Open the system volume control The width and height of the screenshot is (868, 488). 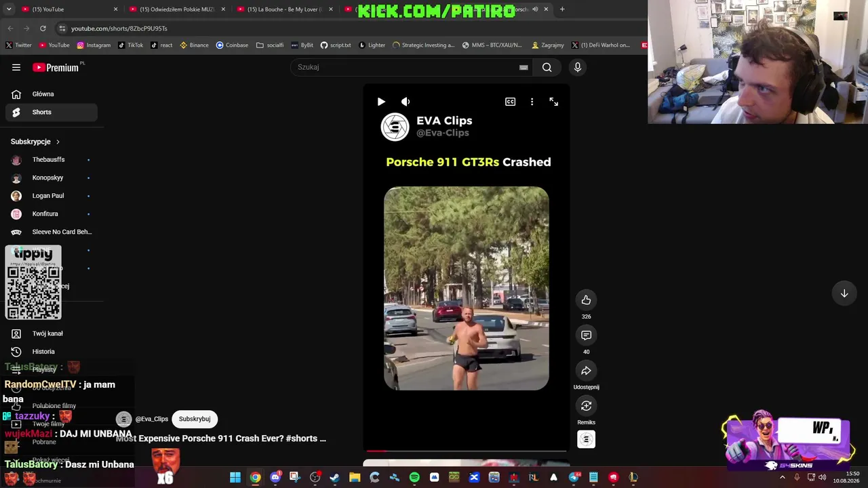[822, 477]
